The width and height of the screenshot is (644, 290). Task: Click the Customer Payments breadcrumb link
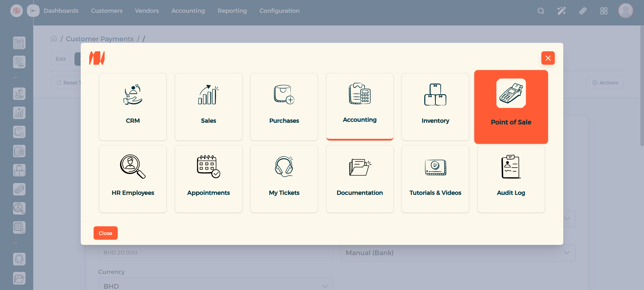point(100,39)
